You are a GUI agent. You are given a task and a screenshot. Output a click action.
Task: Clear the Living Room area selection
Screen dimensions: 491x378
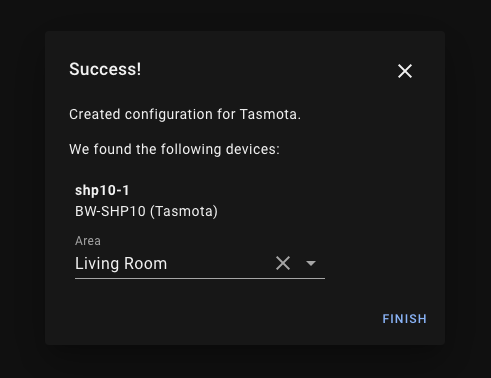point(283,263)
